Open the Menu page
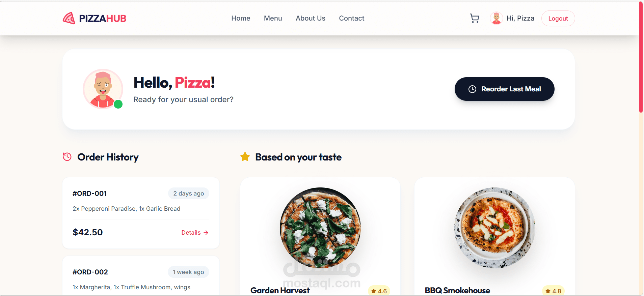Screen dimensions: 644x296 273,18
